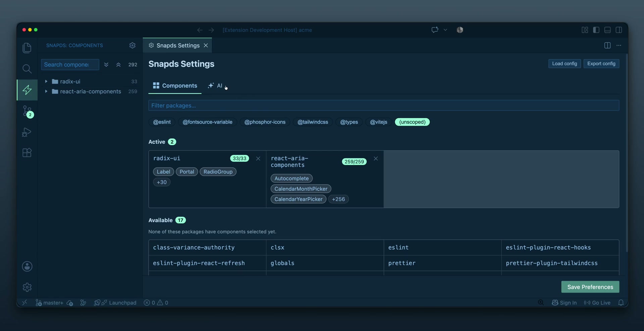This screenshot has width=644, height=331.
Task: Click the +256 more chip
Action: pyautogui.click(x=338, y=199)
